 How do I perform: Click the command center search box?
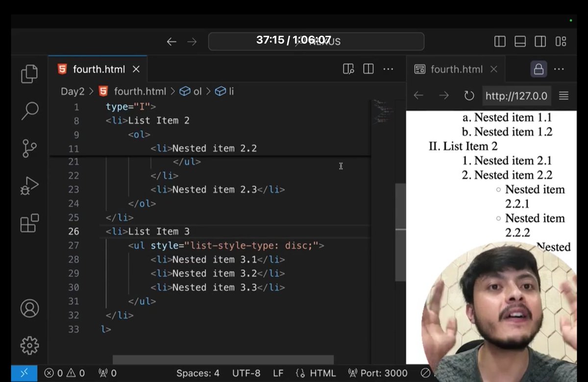(316, 41)
